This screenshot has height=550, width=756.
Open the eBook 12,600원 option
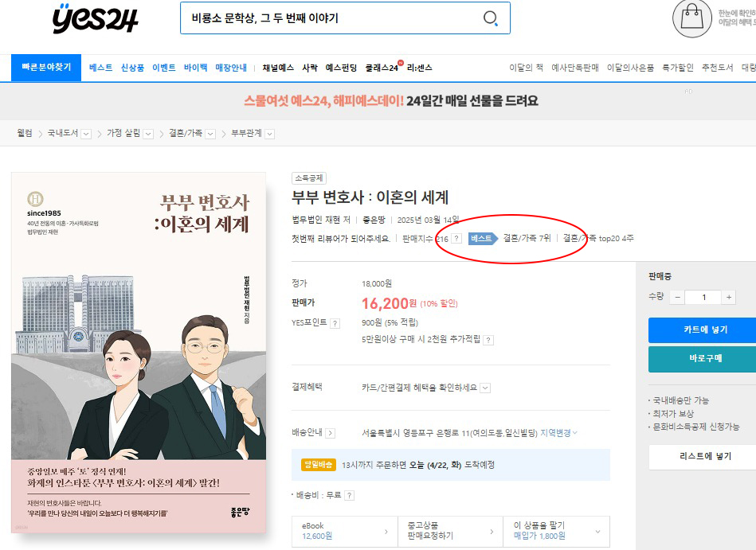point(345,531)
